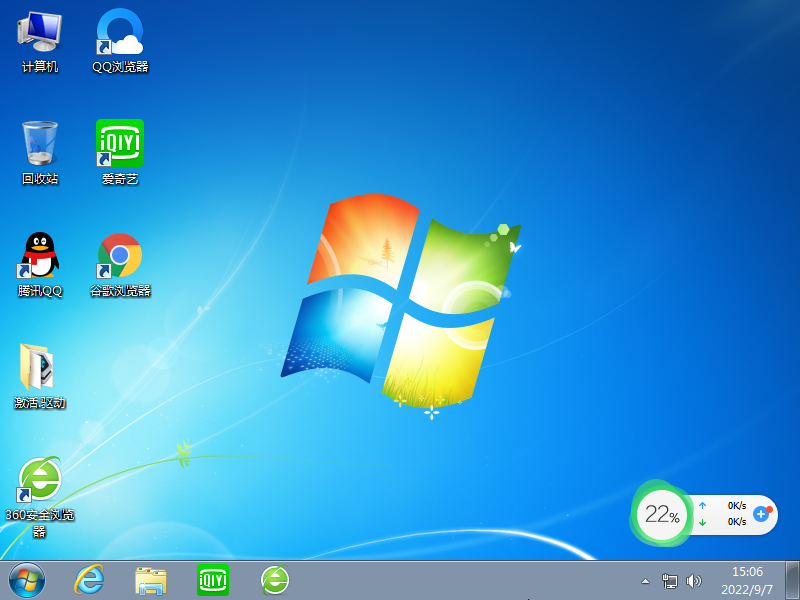Open the Windows Start menu orb
This screenshot has width=800, height=600.
coord(27,580)
